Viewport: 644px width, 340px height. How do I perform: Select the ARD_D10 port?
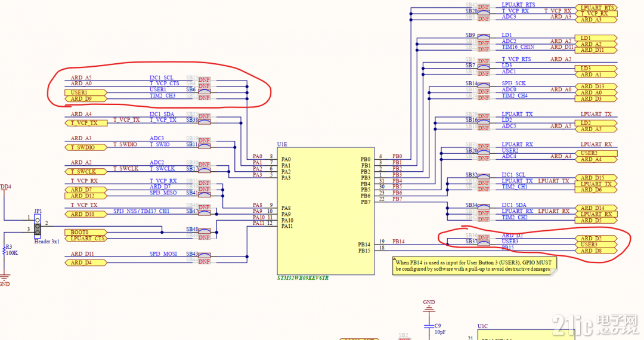(x=86, y=214)
